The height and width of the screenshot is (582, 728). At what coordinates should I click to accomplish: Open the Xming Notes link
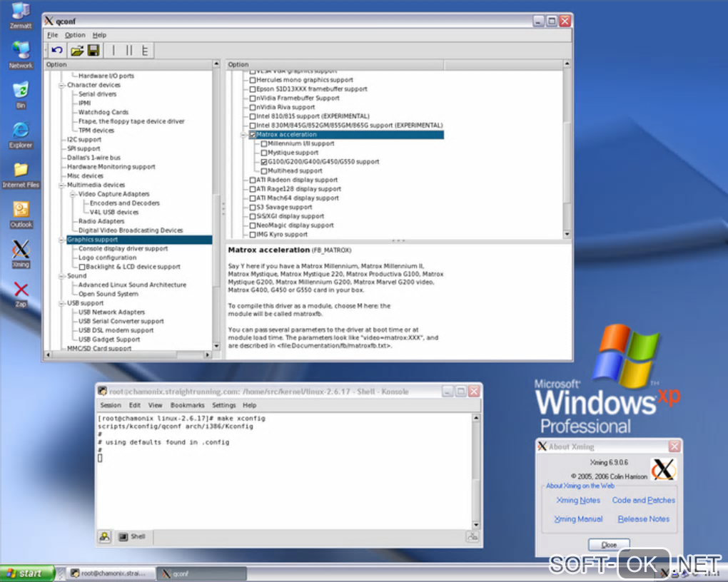[578, 500]
